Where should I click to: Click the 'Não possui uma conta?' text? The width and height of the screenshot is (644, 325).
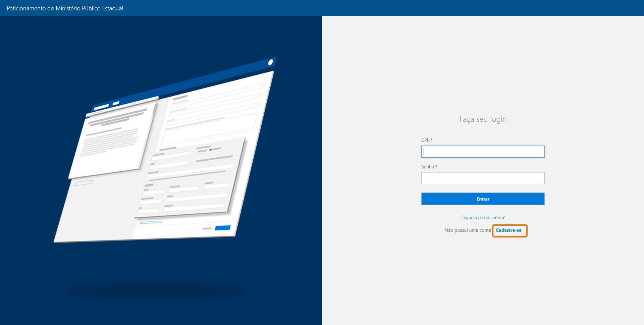(x=468, y=230)
